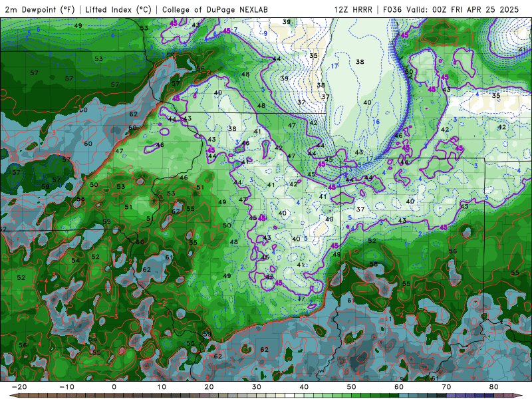This screenshot has width=532, height=399.
Task: Click the blue lifted index value 16
Action: tap(376, 122)
